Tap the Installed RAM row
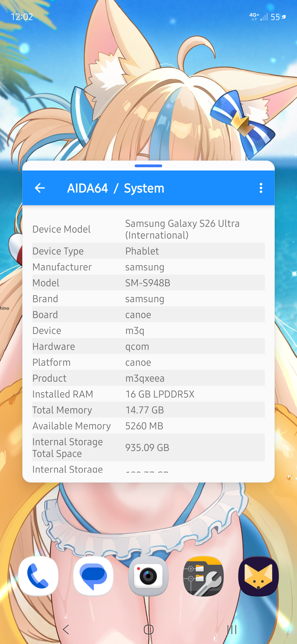 tap(148, 394)
